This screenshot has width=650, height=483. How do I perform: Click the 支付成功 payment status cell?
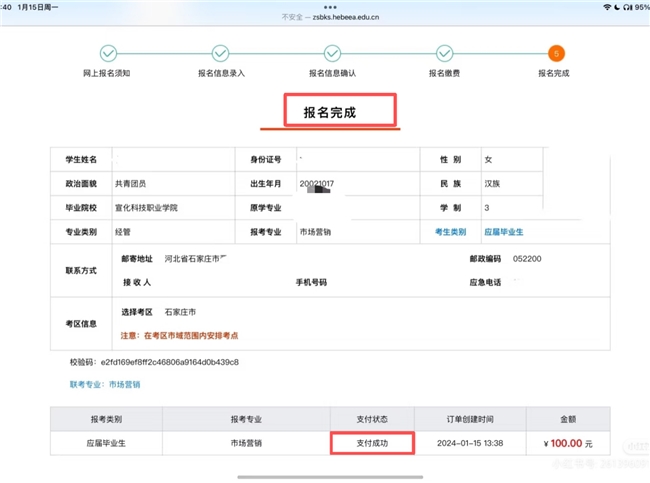coord(371,441)
